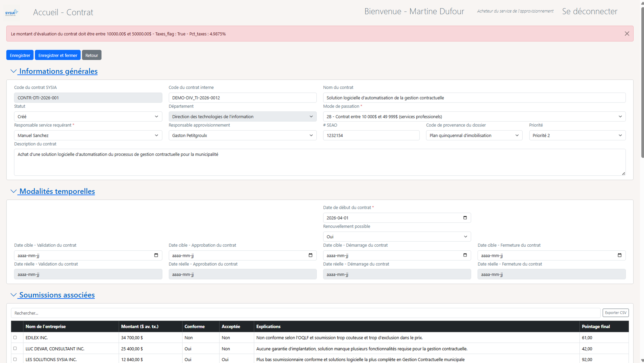Click the Retour button
644x363 pixels.
click(x=92, y=55)
